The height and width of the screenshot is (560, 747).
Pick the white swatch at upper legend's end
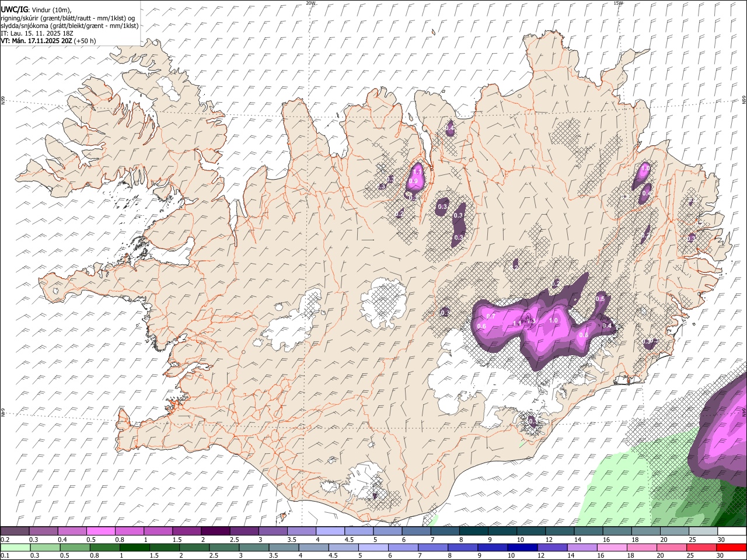[x=732, y=531]
